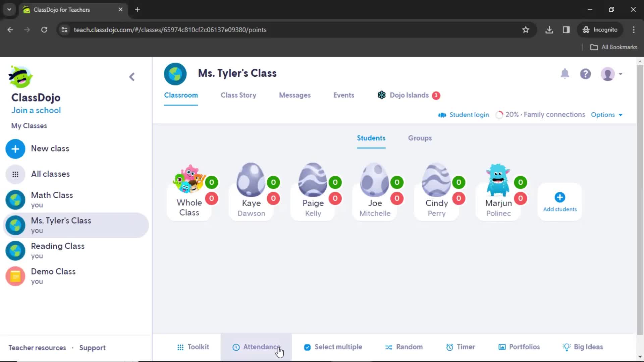644x362 pixels.
Task: Click Paige Kelly's green positive points badge
Action: coord(335,182)
